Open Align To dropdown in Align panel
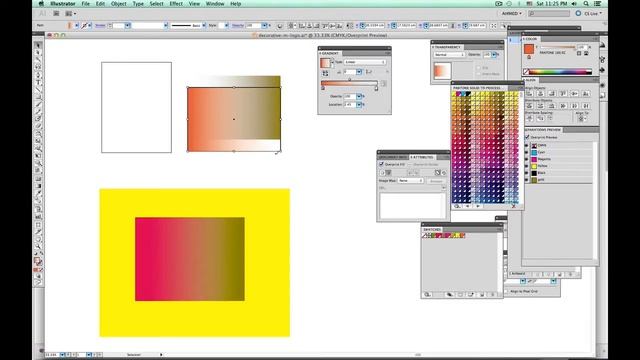This screenshot has height=360, width=640. pyautogui.click(x=582, y=119)
